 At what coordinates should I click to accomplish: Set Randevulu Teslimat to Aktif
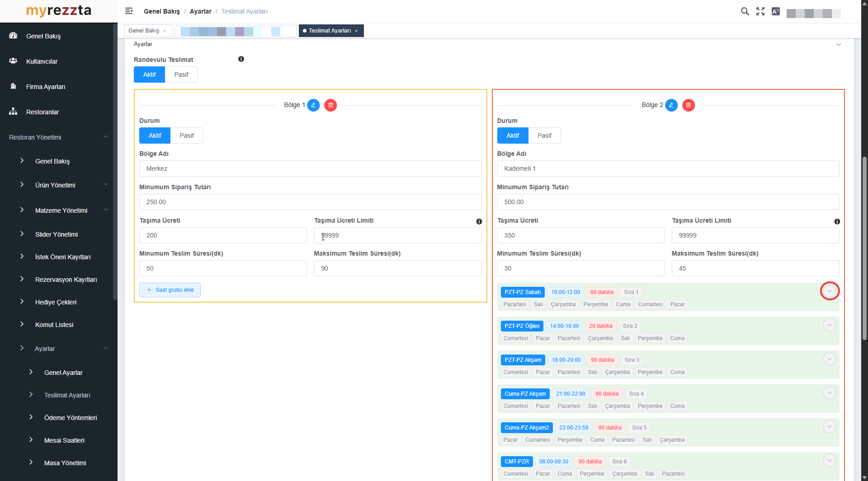point(150,75)
